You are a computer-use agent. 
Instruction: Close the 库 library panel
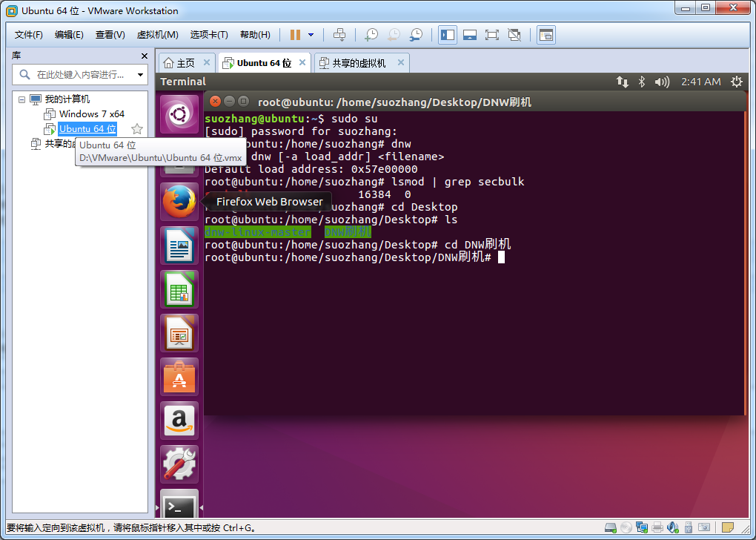pyautogui.click(x=145, y=56)
